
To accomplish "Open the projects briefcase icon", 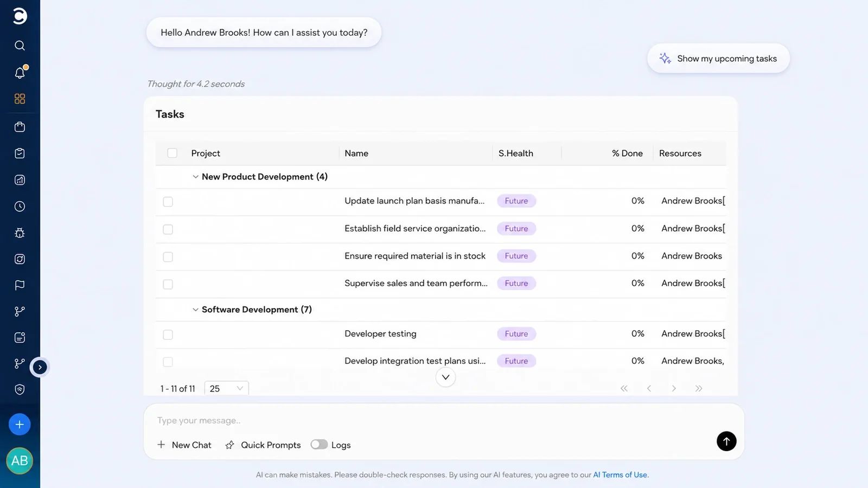I will (x=20, y=127).
